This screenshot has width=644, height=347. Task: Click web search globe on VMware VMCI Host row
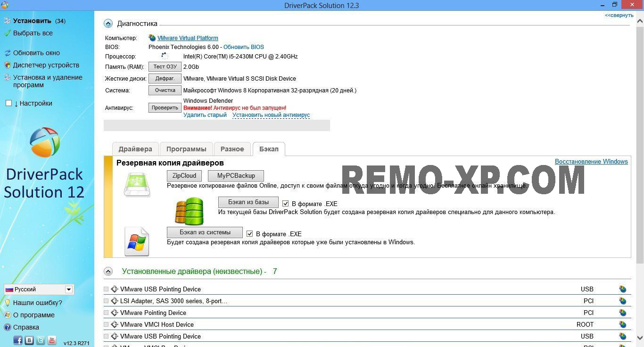click(623, 324)
